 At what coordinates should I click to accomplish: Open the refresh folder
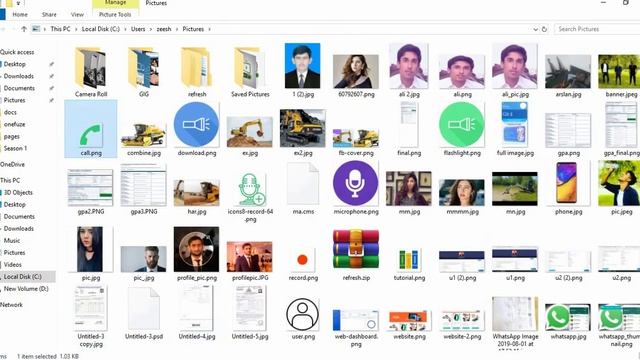pyautogui.click(x=197, y=72)
